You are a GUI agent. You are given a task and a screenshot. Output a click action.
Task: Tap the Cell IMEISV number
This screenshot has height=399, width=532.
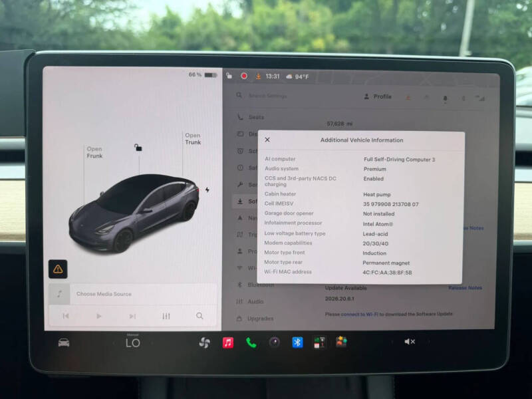tap(391, 204)
